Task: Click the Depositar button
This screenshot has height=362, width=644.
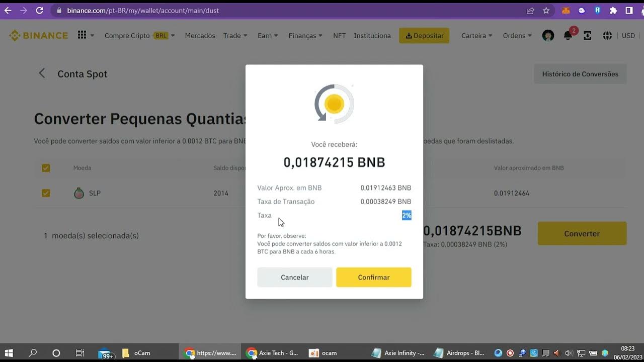Action: tap(424, 35)
